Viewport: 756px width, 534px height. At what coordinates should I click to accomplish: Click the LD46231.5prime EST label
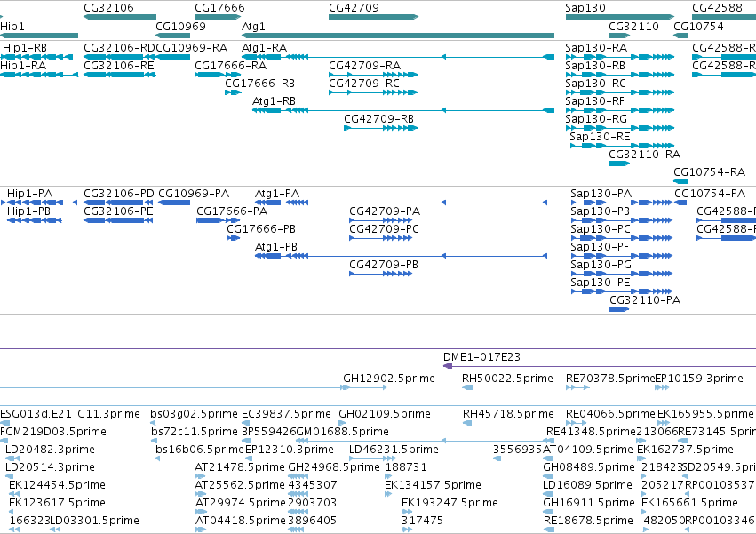[x=394, y=450]
